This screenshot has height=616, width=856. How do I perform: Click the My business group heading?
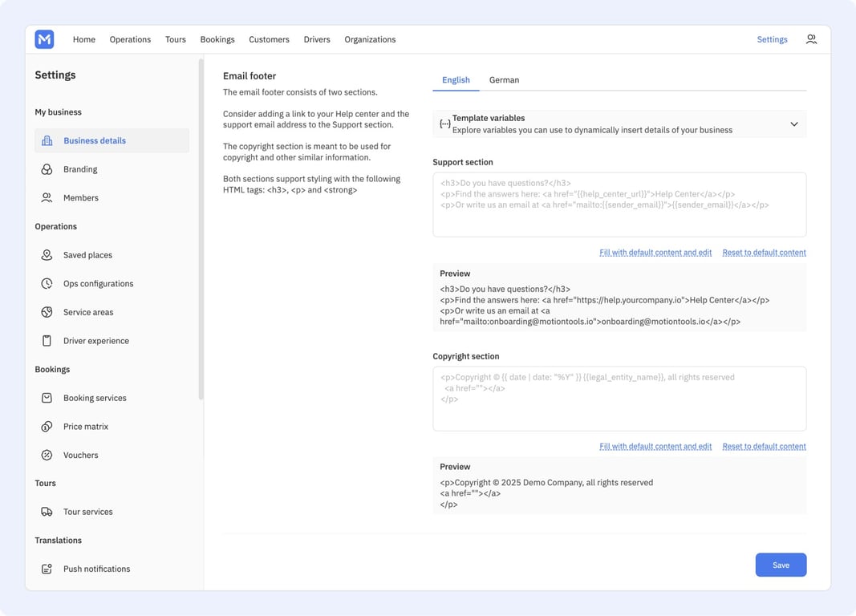tap(59, 111)
